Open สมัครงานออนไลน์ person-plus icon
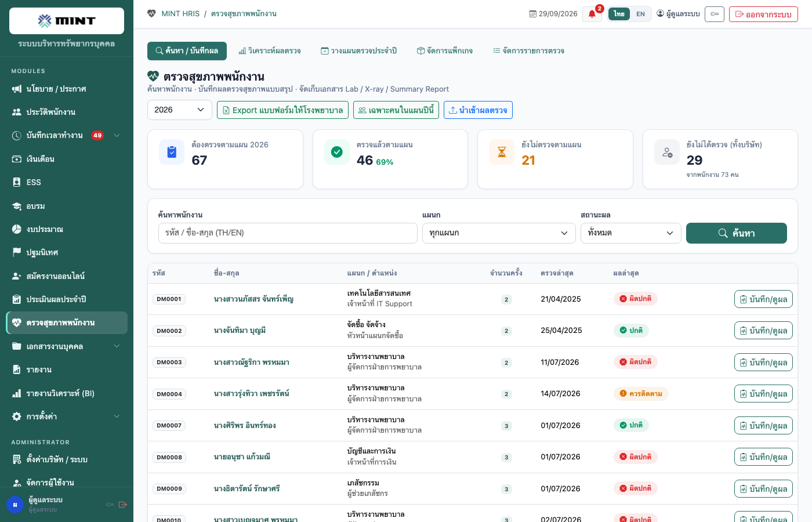 (x=17, y=276)
